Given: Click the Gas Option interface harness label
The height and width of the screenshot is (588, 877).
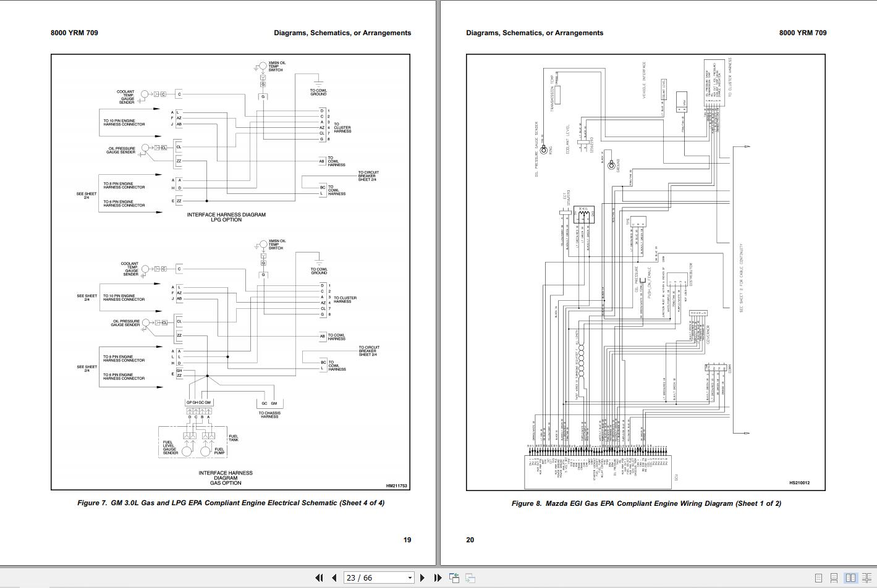Looking at the screenshot, I should (x=226, y=477).
